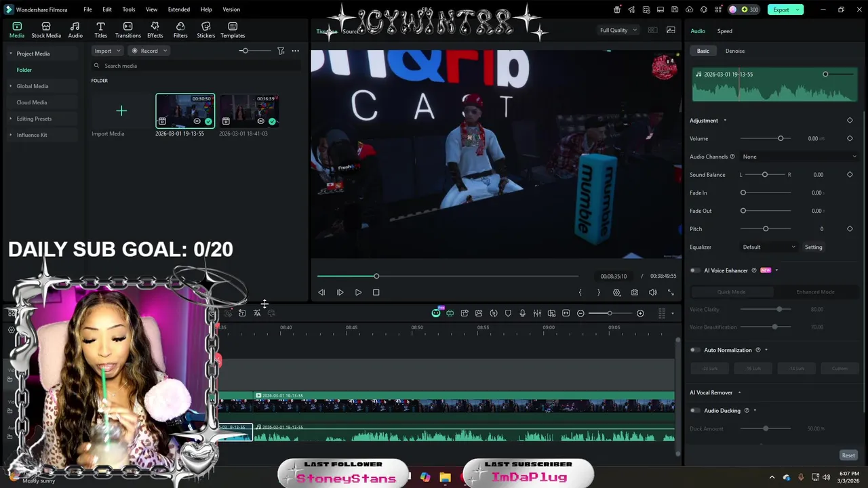Open the Record dropdown

149,51
